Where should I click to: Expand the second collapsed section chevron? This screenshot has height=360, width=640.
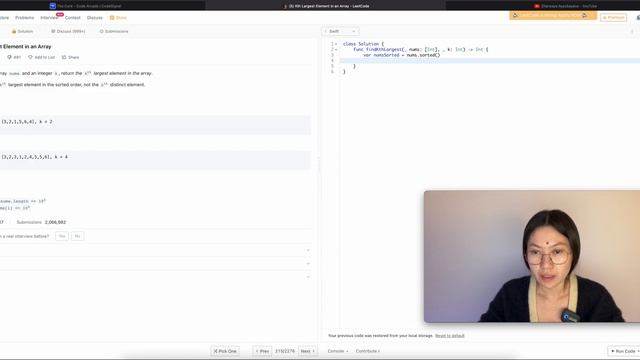coord(308,264)
